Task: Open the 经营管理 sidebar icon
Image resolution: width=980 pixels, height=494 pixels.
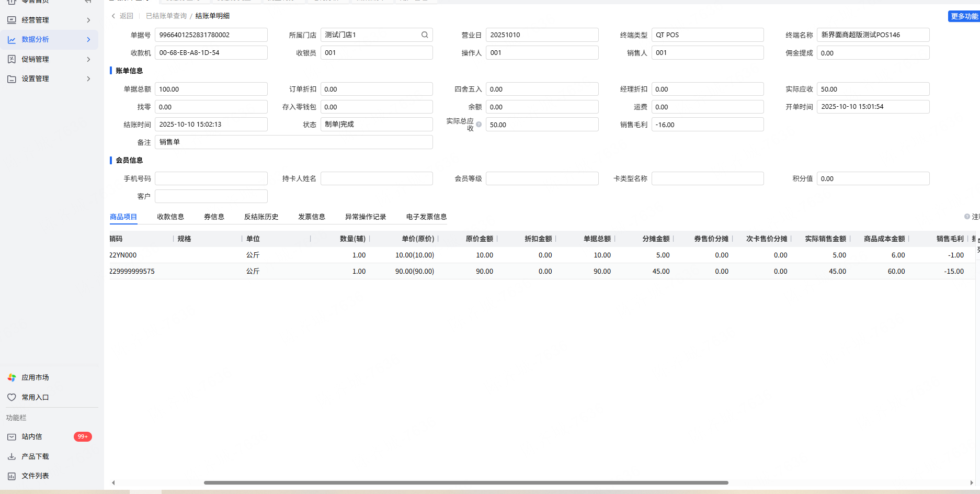Action: tap(12, 20)
